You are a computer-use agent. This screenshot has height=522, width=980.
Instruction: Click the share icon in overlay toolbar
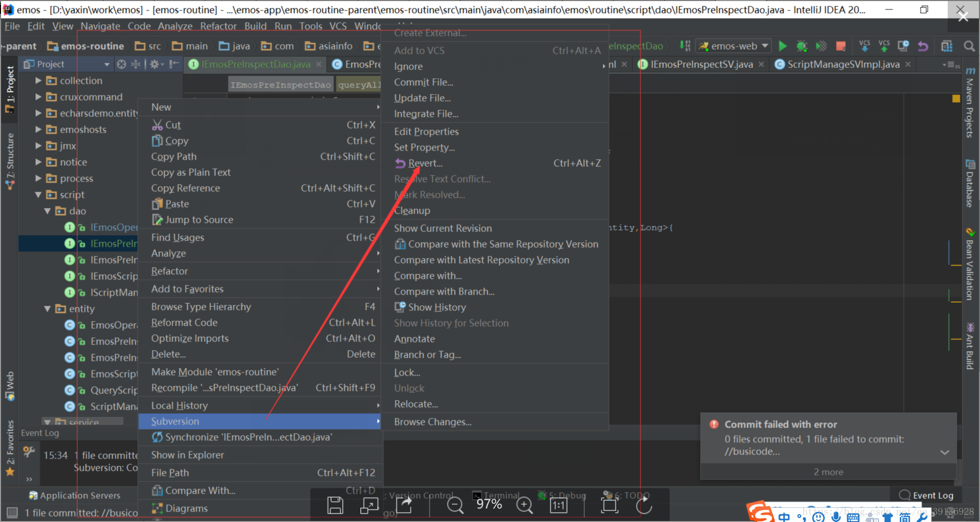pos(404,504)
